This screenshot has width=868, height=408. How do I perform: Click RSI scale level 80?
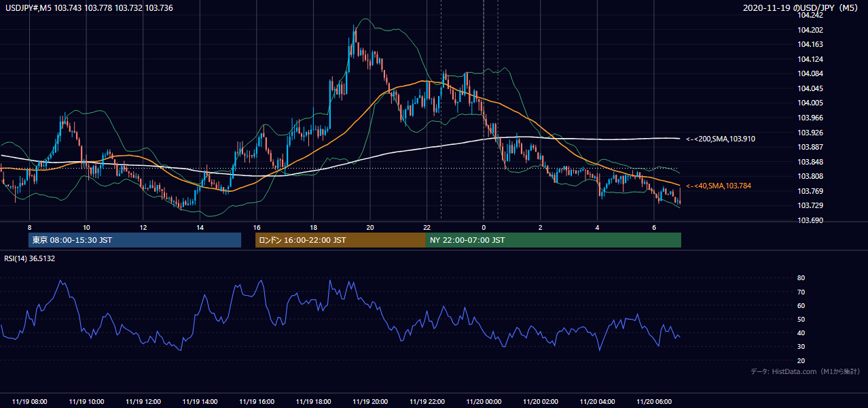tap(801, 278)
